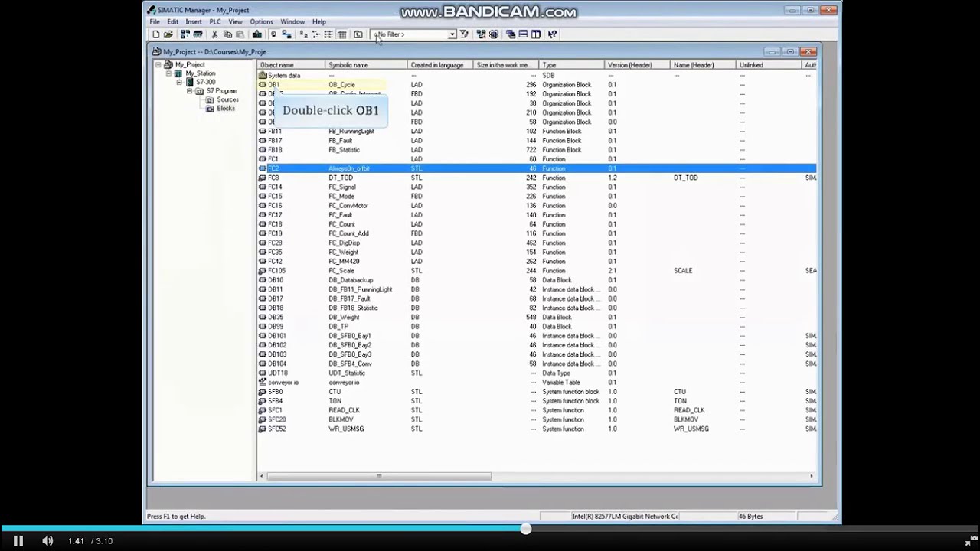Click the Open Project folder icon
The height and width of the screenshot is (551, 980).
pos(168,34)
